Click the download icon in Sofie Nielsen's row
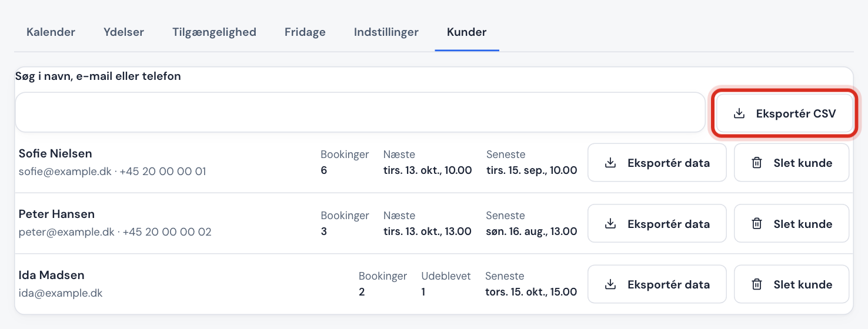 (x=610, y=163)
